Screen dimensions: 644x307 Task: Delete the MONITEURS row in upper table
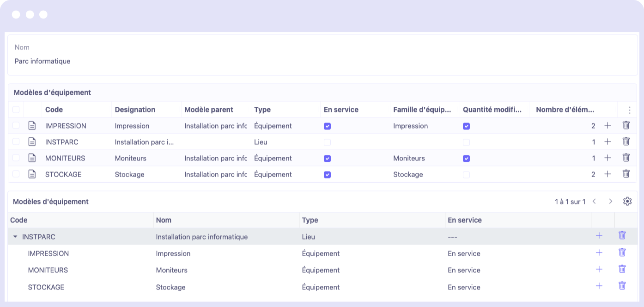626,158
